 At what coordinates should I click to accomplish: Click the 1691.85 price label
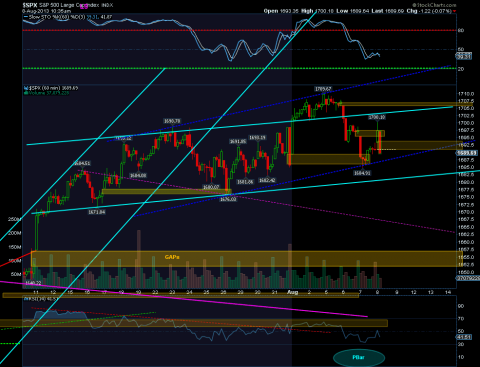coord(238,142)
